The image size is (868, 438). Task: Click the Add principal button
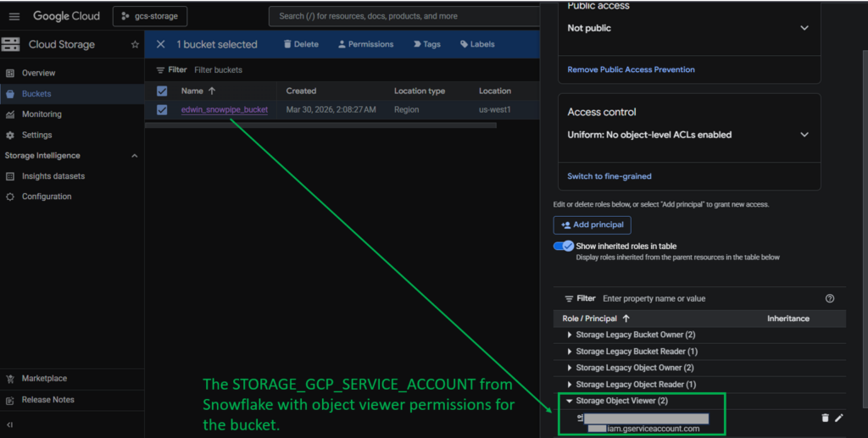(x=592, y=225)
